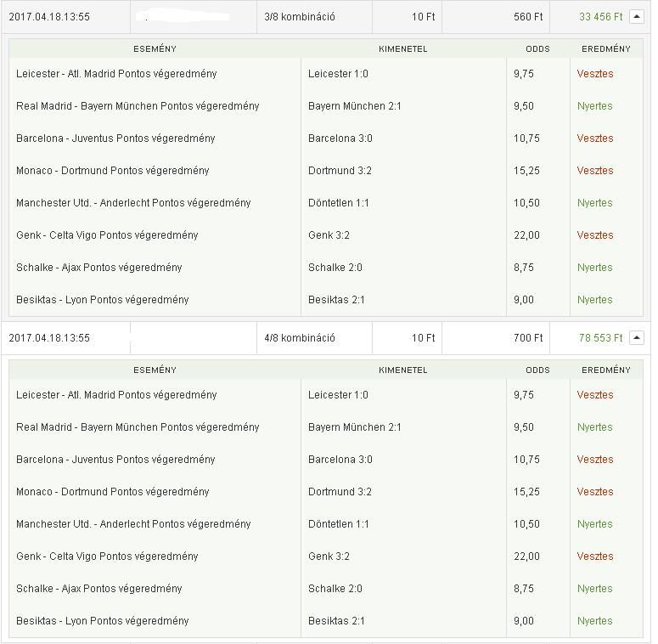Click ODDS column header in the 4/8 bet table
The image size is (658, 644).
coord(537,370)
